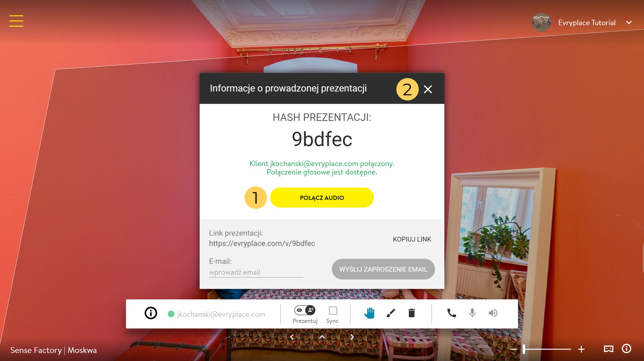
Task: Click WYŚLIJ ZAPROSZENIE EMAIL button
Action: (383, 269)
